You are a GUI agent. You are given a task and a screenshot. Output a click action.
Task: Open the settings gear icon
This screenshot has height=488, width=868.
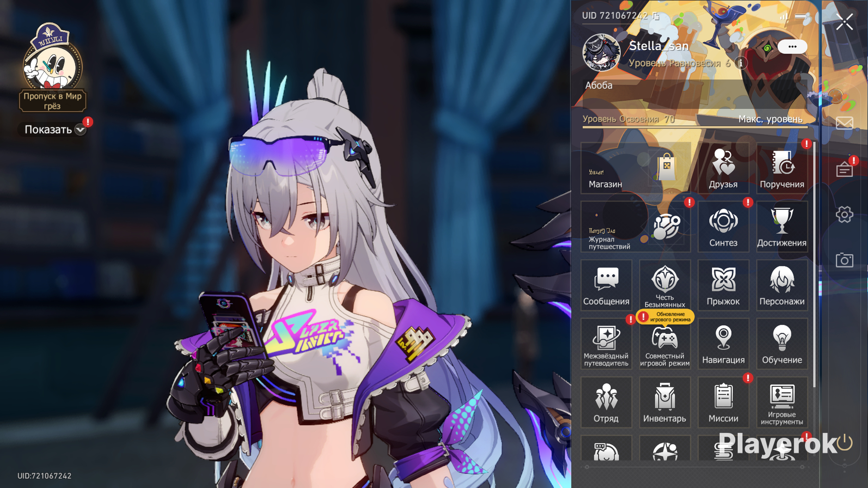tap(845, 214)
